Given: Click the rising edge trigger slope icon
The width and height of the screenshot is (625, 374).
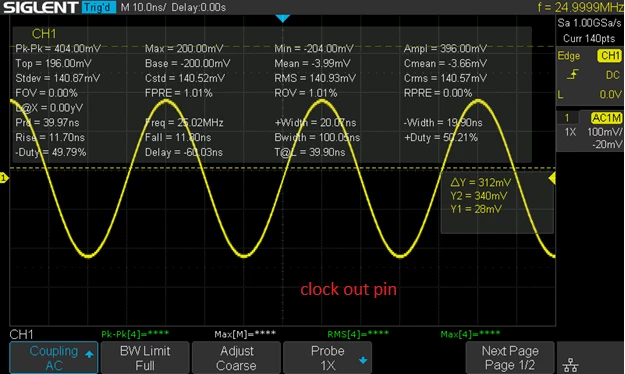Looking at the screenshot, I should [573, 74].
